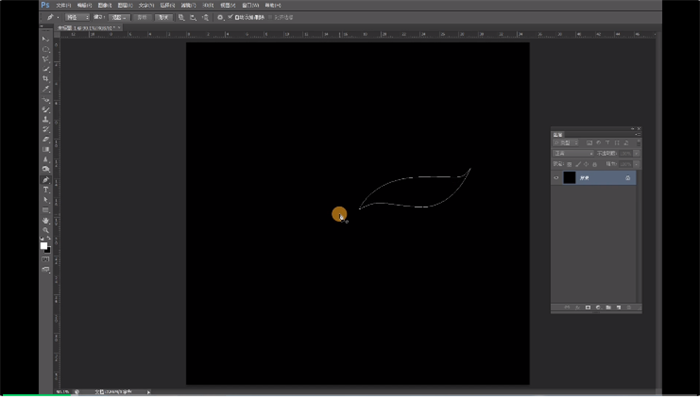Toggle Quick Mask mode
Image resolution: width=700 pixels, height=397 pixels.
click(46, 259)
